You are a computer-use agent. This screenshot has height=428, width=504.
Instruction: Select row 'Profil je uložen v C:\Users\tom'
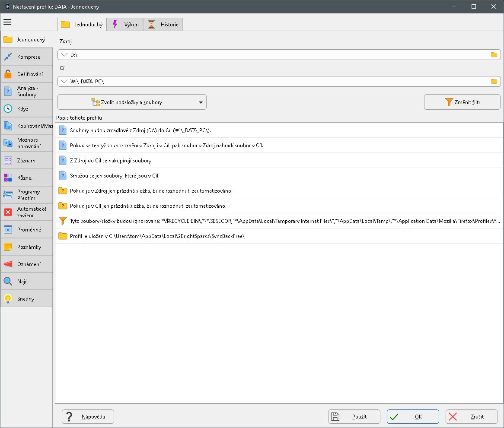[x=279, y=236]
